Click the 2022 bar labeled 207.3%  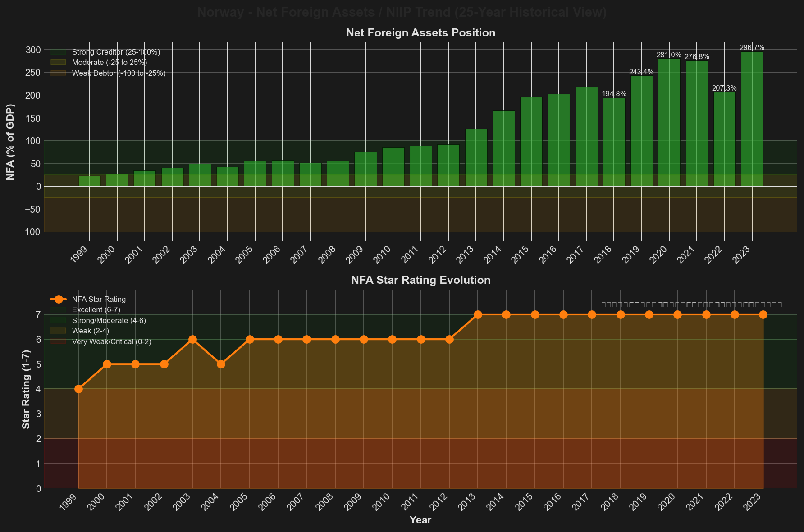724,139
